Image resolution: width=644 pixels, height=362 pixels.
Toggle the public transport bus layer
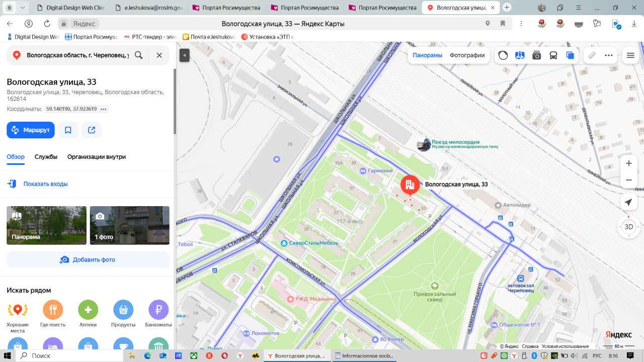click(x=553, y=55)
